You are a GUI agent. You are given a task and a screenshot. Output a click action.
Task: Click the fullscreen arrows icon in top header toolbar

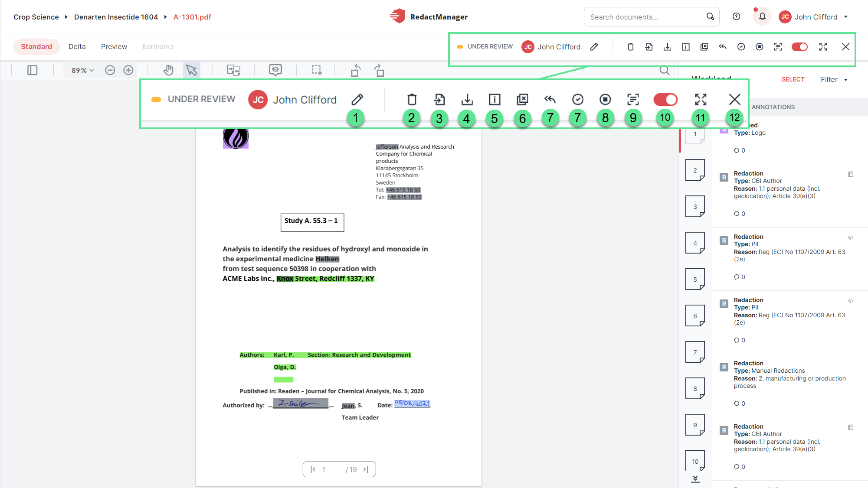click(823, 47)
